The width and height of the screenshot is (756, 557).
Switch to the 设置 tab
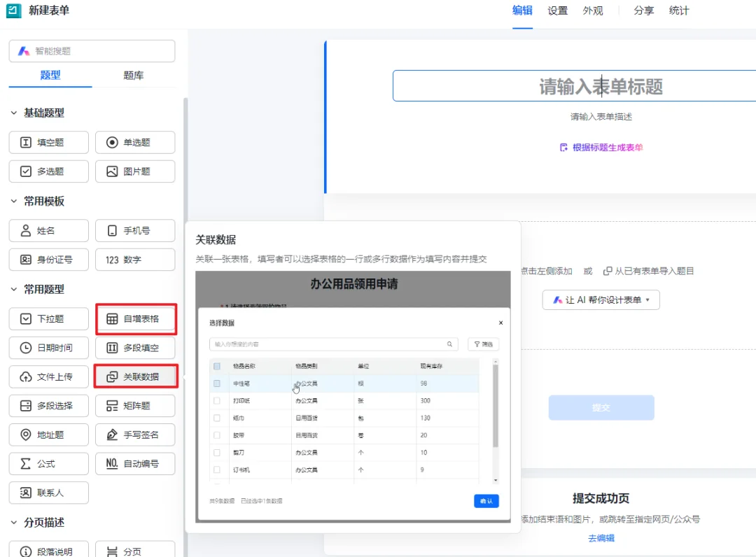(x=557, y=10)
